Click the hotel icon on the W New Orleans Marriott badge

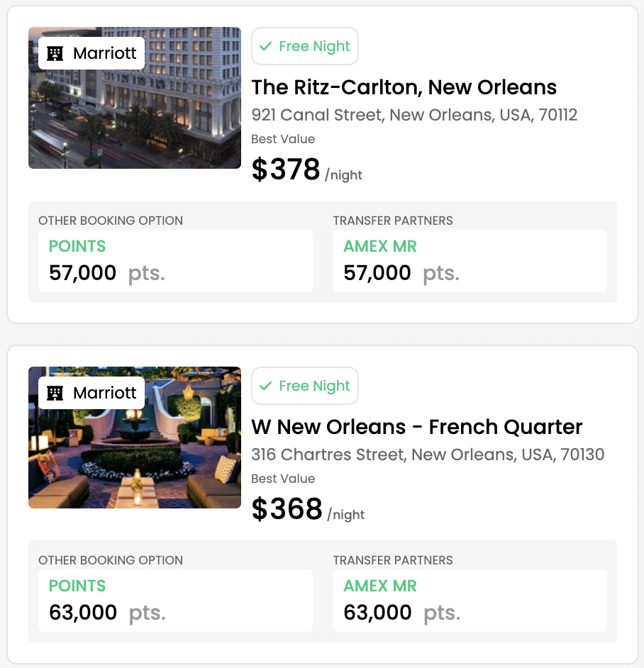point(55,393)
